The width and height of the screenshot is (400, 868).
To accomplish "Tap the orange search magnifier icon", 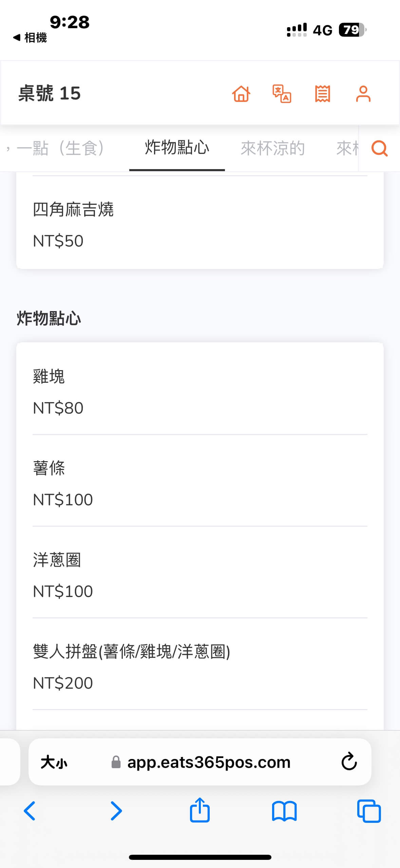I will 379,148.
